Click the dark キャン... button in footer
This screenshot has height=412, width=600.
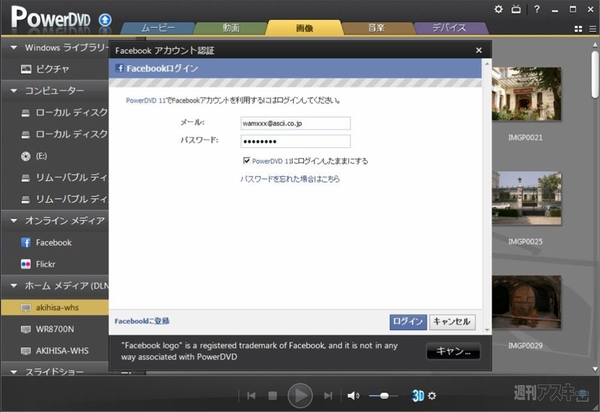click(453, 351)
